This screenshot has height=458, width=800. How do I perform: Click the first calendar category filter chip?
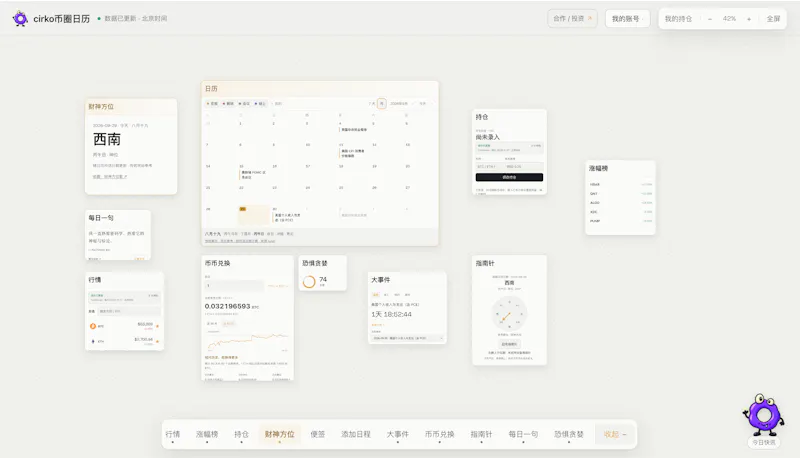(212, 104)
